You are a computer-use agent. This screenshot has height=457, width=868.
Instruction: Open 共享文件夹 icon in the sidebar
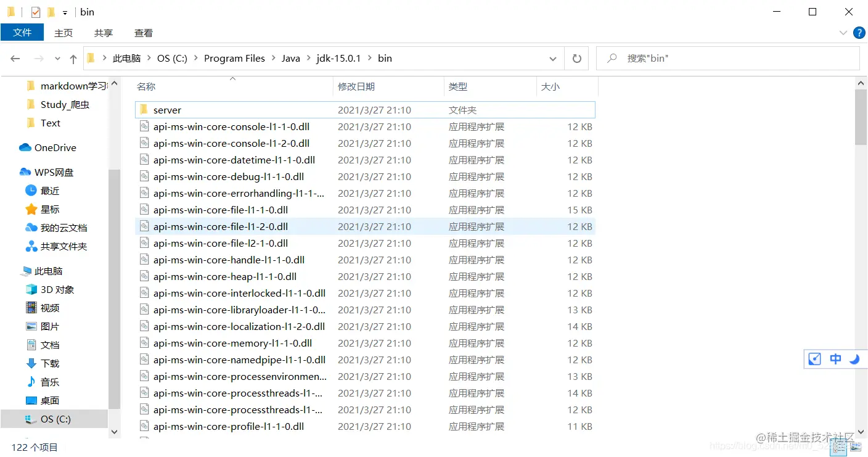(x=31, y=246)
